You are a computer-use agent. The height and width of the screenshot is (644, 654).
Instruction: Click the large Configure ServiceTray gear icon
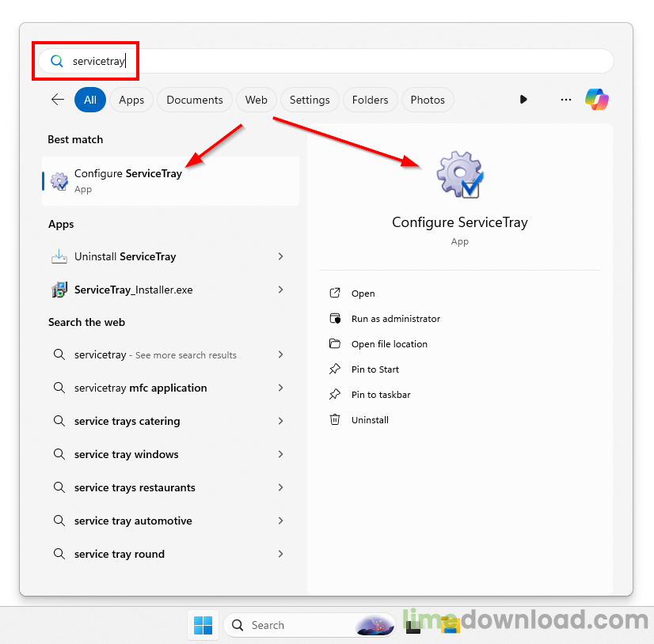[460, 175]
